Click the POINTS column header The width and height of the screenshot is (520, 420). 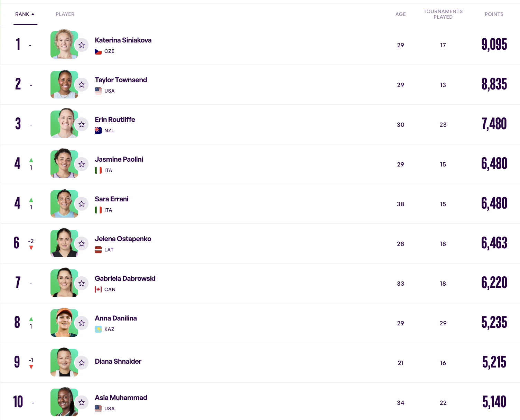(x=494, y=14)
